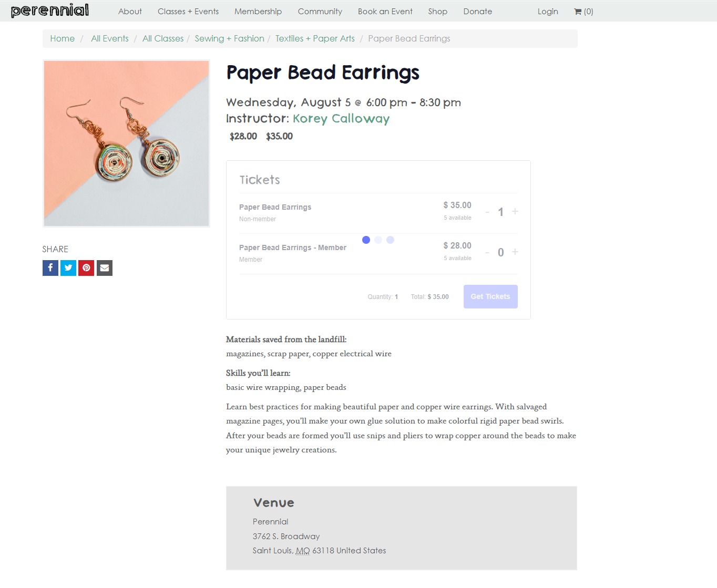Open the paper bead earrings photo

click(x=126, y=143)
